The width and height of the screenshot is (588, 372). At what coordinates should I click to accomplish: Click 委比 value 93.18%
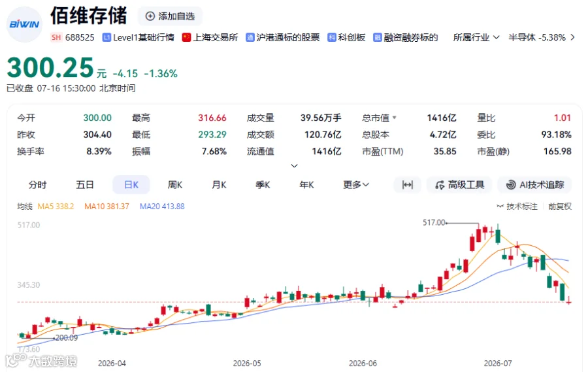point(557,135)
